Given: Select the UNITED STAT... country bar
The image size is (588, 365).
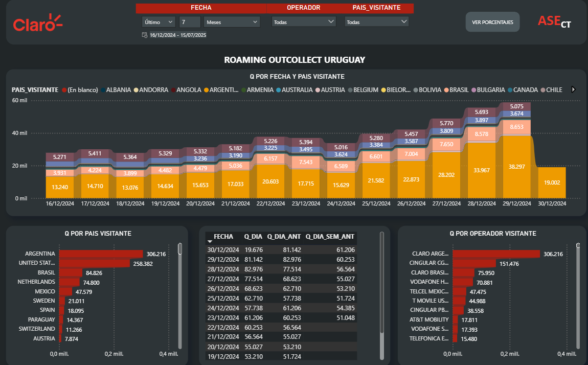Looking at the screenshot, I should (x=94, y=263).
